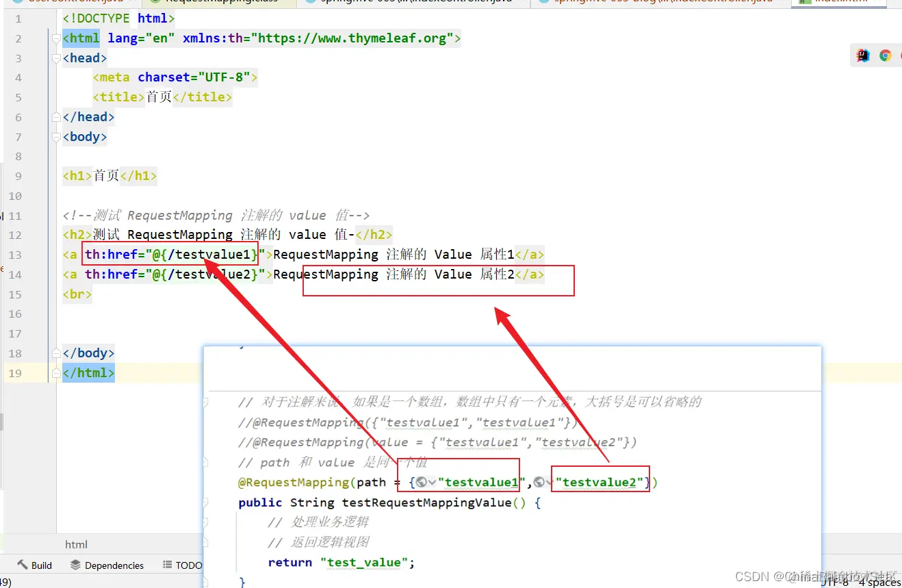Click comment "// 处理业务逻辑"

(318, 522)
